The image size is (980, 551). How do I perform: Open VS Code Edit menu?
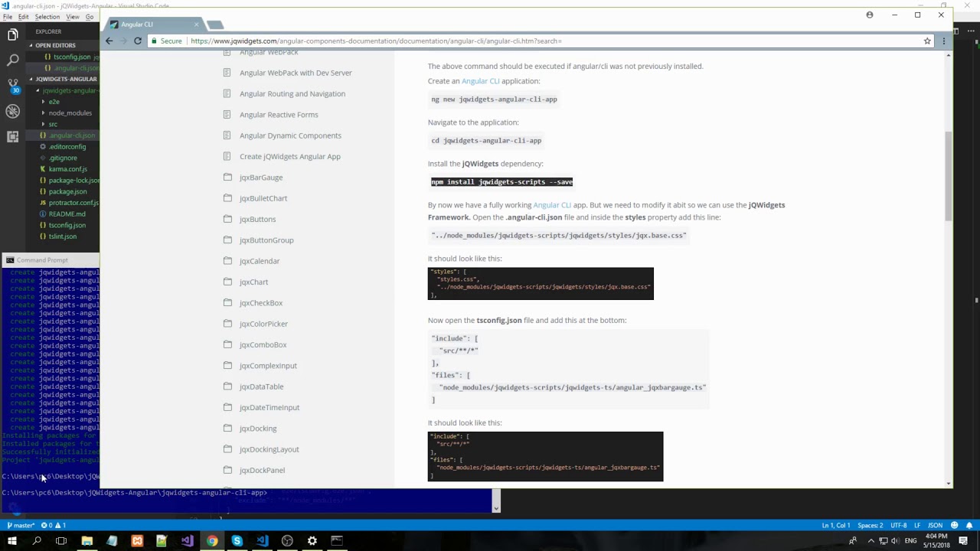click(x=24, y=17)
